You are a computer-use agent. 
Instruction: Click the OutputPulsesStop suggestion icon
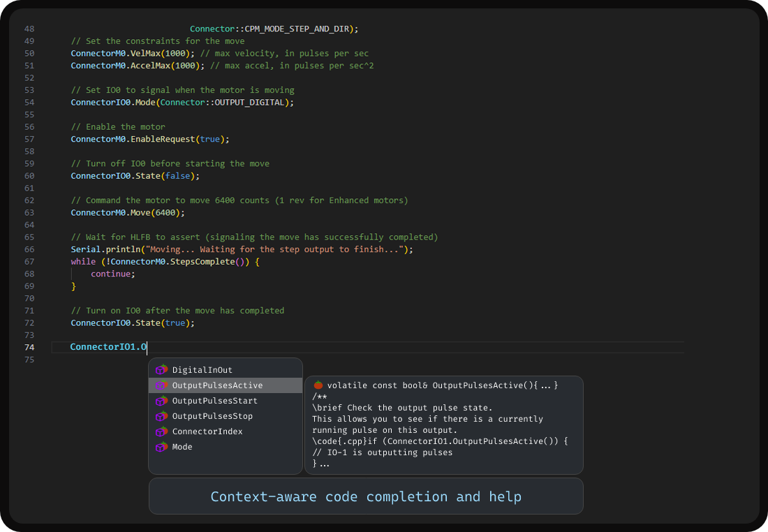coord(161,415)
